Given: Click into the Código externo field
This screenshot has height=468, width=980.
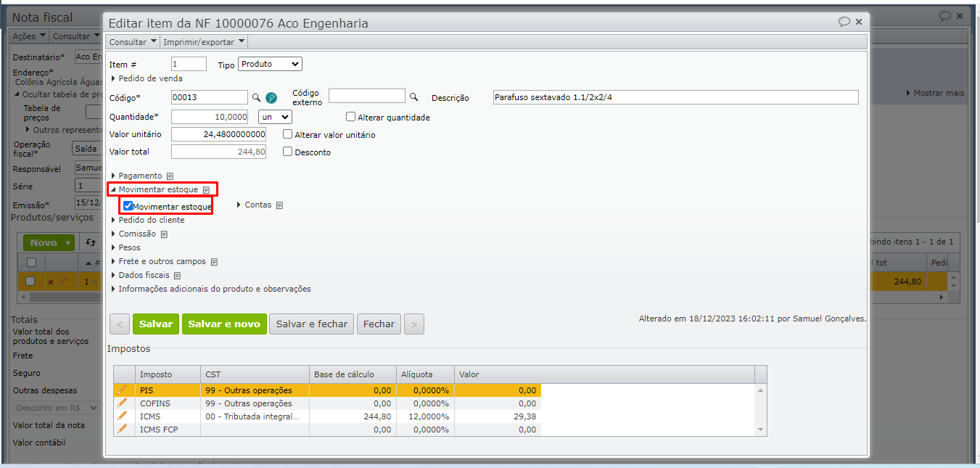Looking at the screenshot, I should click(x=367, y=96).
